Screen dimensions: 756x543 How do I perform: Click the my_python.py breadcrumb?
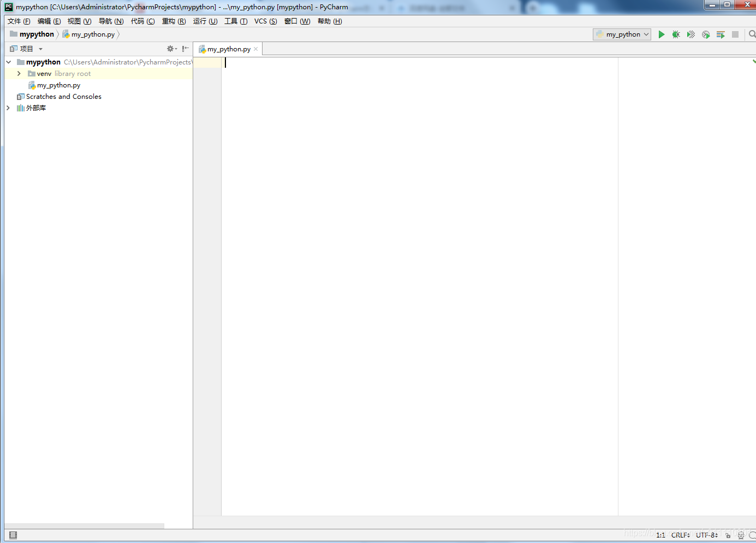coord(88,34)
